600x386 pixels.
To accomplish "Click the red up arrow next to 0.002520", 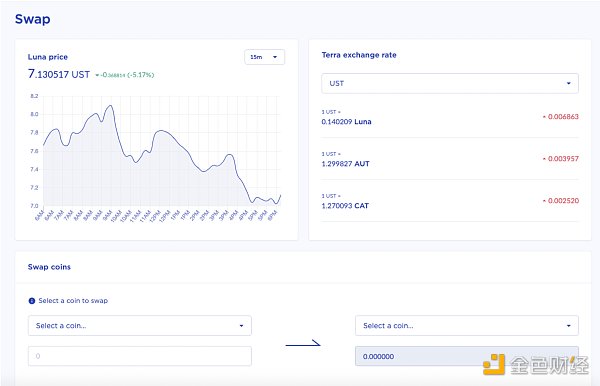I will point(544,201).
